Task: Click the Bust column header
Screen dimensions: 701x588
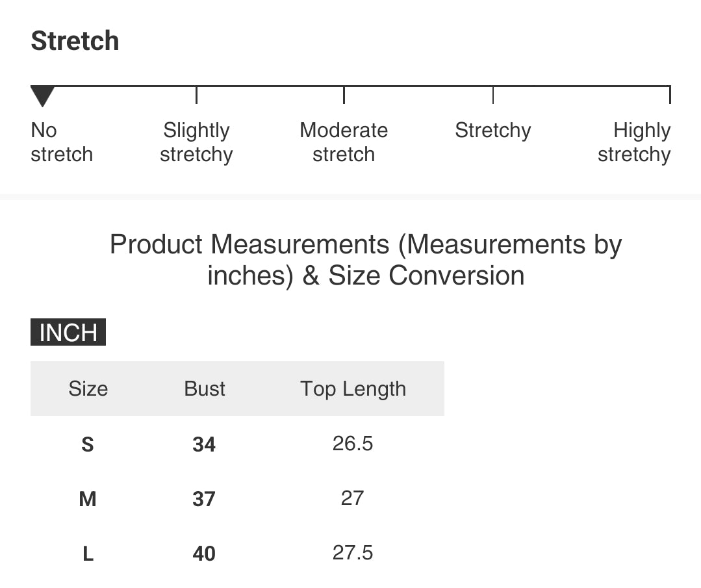Action: (205, 389)
